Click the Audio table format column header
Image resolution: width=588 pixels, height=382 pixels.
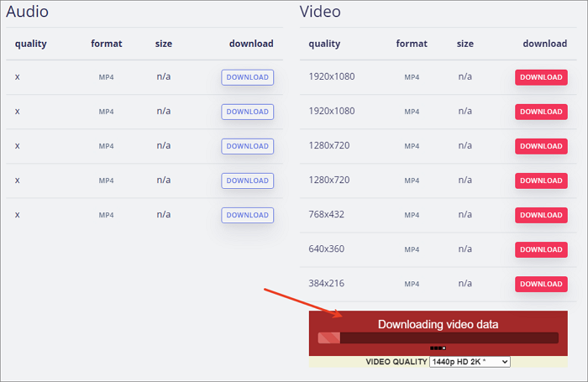(x=107, y=44)
